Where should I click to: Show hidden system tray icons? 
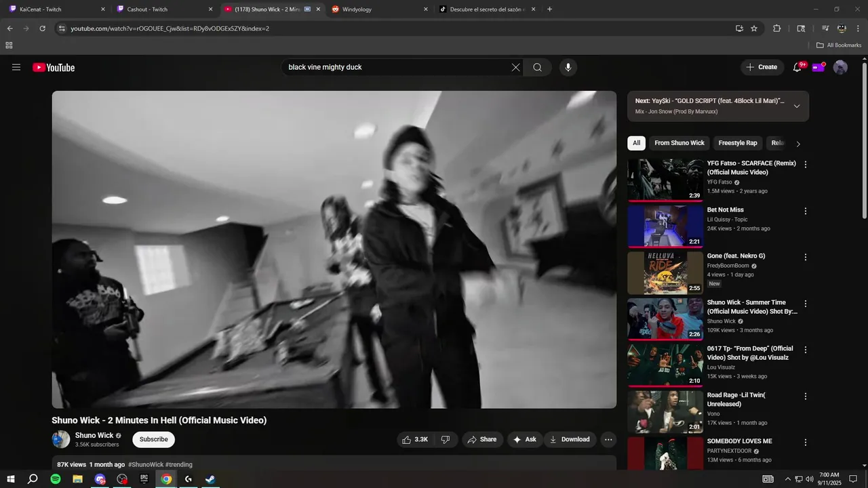click(788, 479)
